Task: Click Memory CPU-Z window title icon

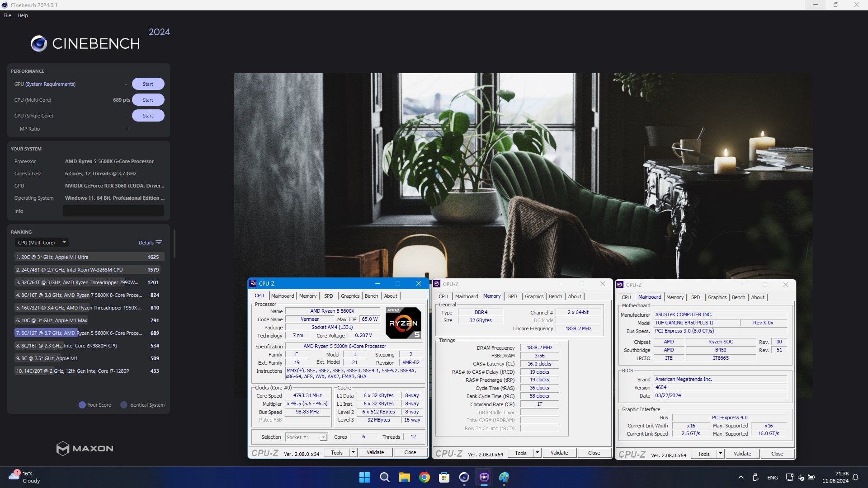Action: (437, 284)
